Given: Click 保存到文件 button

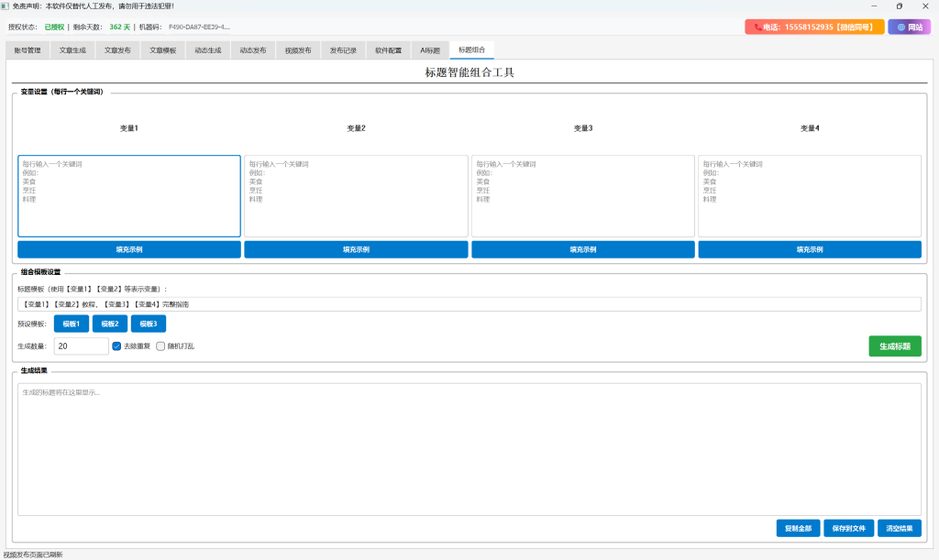Looking at the screenshot, I should coord(848,529).
